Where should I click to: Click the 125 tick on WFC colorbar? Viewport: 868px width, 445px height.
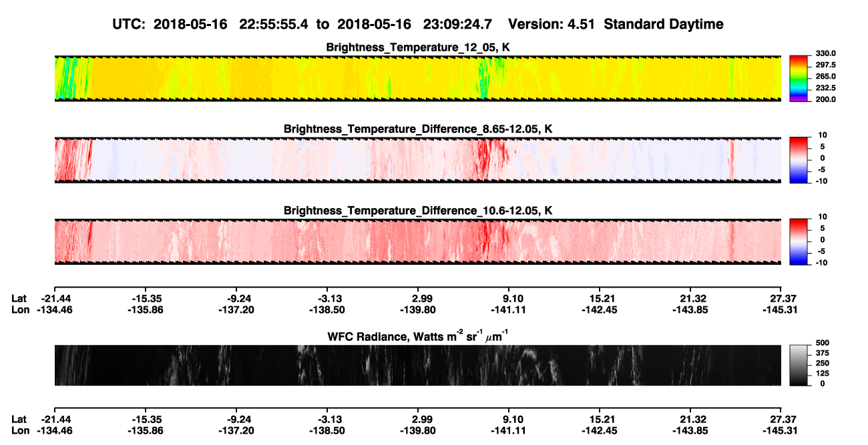coord(823,374)
